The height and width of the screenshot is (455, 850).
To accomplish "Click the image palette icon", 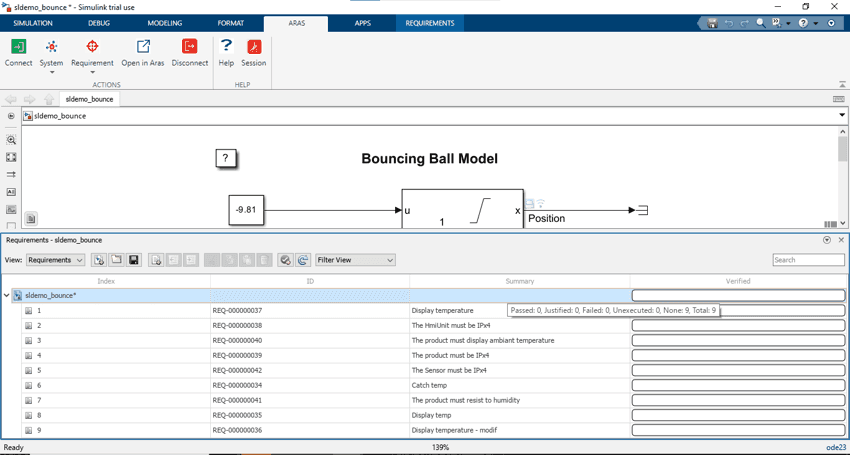I will point(11,209).
